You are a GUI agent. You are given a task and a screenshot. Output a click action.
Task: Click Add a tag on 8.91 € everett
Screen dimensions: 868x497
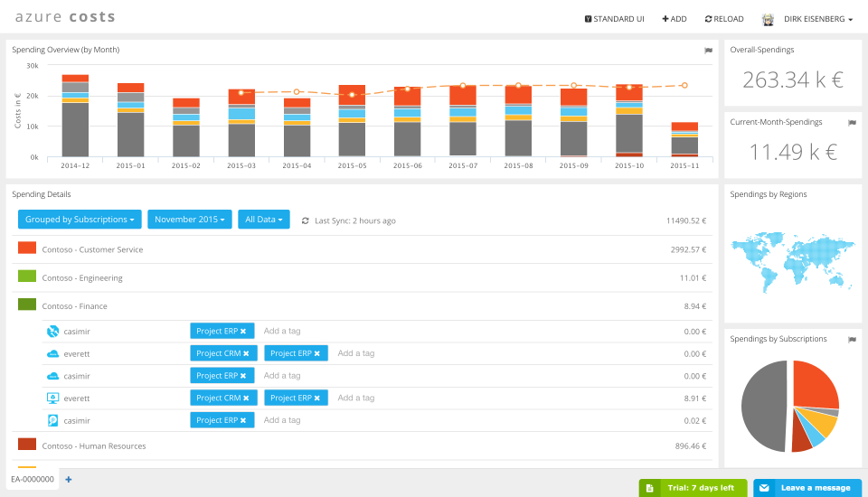[x=356, y=398]
